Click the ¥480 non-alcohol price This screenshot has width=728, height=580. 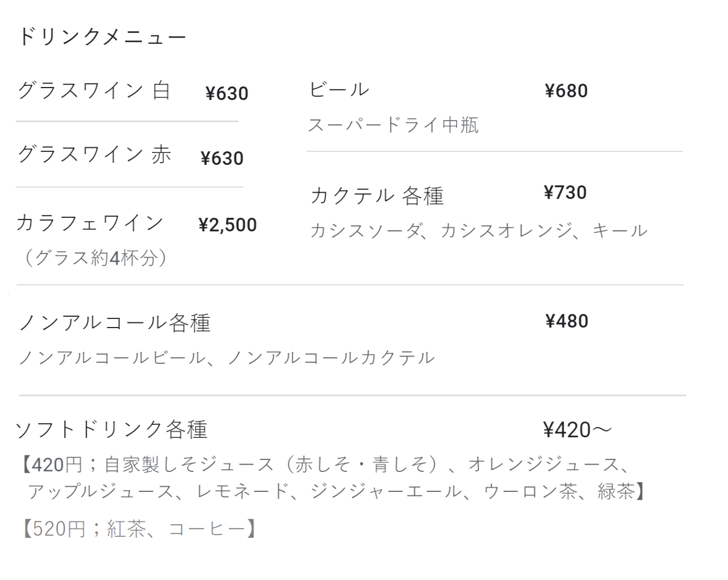[x=566, y=321]
